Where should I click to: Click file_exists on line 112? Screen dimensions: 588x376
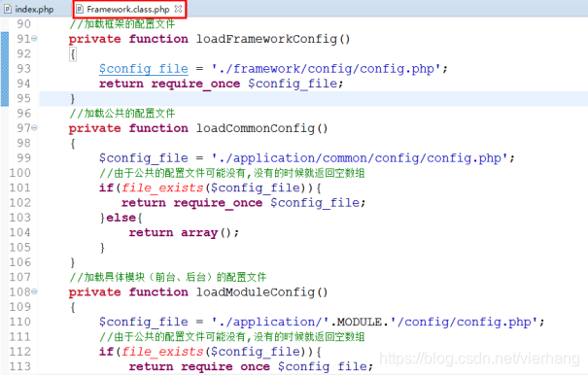[162, 352]
